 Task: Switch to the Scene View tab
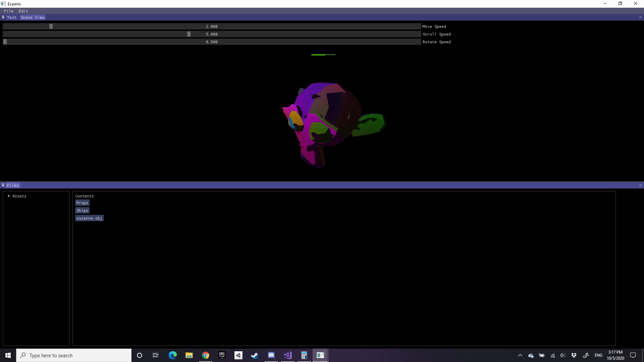point(32,17)
